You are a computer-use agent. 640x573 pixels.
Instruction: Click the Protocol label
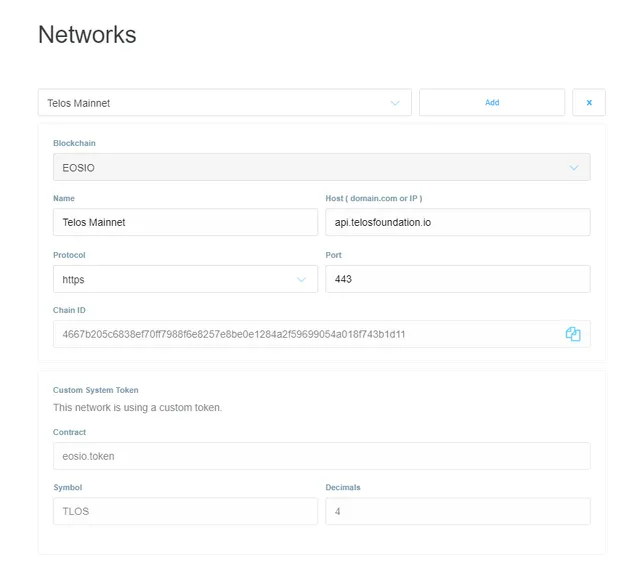(69, 255)
